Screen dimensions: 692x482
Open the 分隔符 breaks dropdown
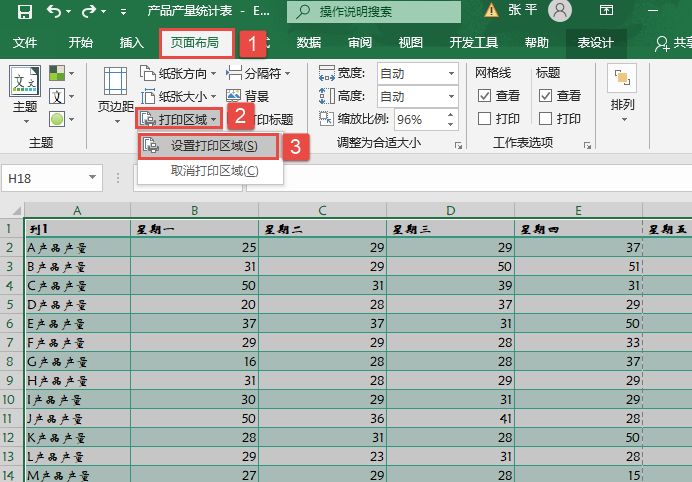point(258,73)
